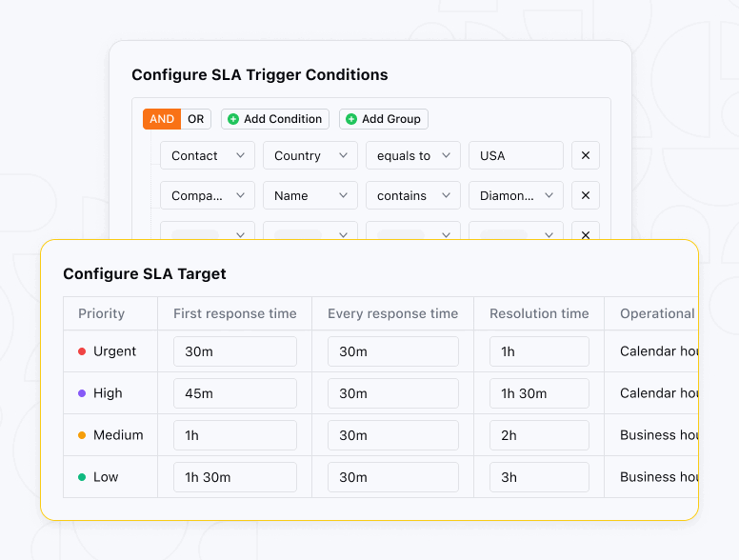Delete the Company Name contains condition

tap(586, 195)
